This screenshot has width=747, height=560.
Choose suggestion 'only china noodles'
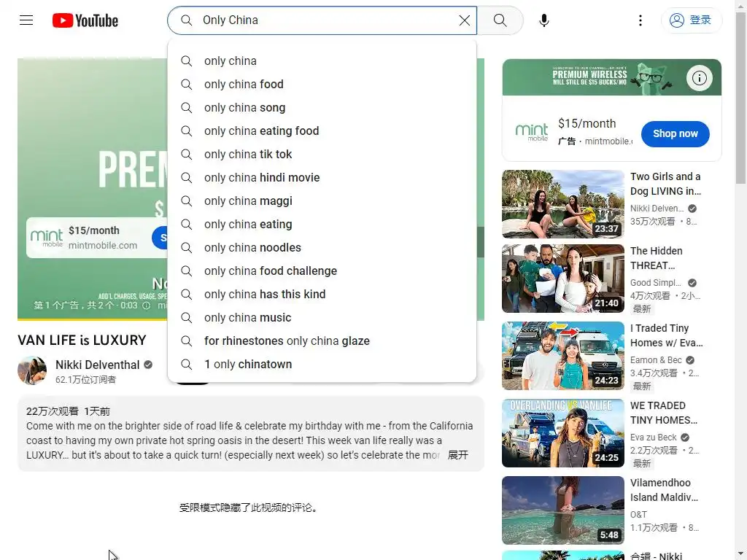point(322,248)
